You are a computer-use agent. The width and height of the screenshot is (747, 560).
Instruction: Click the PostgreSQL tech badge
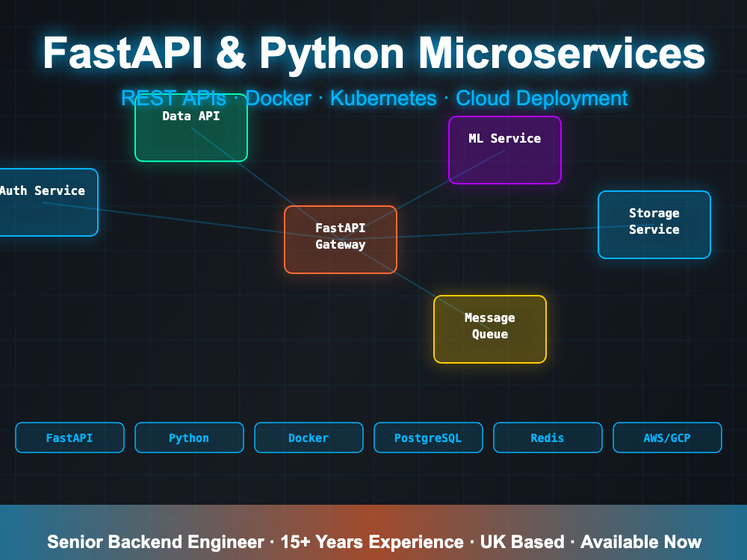428,438
